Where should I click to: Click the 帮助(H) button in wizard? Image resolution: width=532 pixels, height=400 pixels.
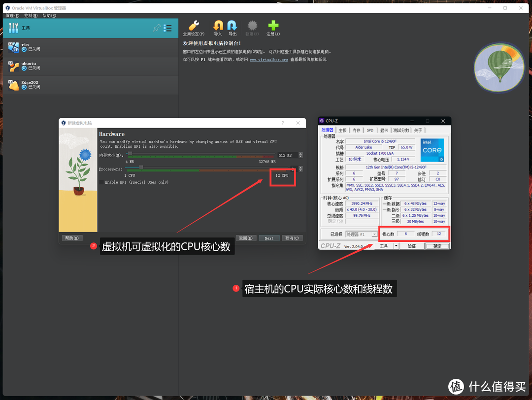tap(71, 238)
